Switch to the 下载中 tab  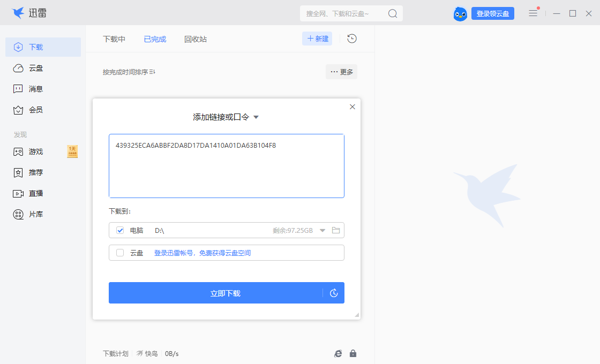pos(114,39)
